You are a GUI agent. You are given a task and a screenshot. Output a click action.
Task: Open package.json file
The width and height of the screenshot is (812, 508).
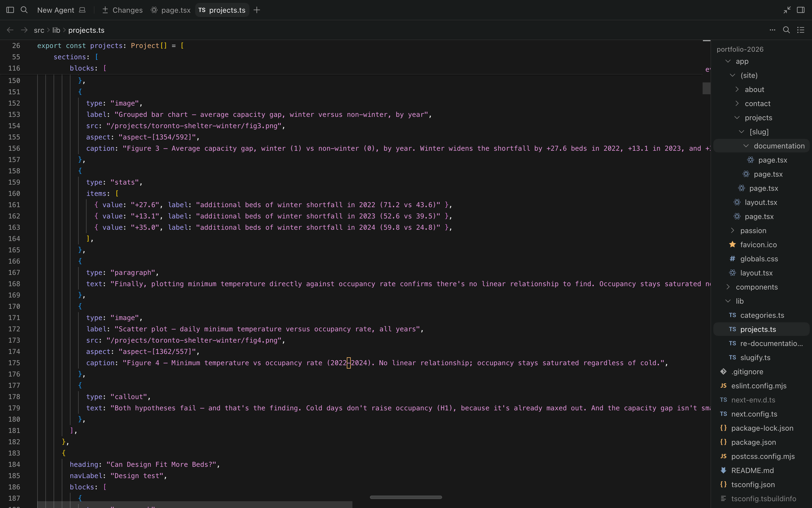point(761,442)
